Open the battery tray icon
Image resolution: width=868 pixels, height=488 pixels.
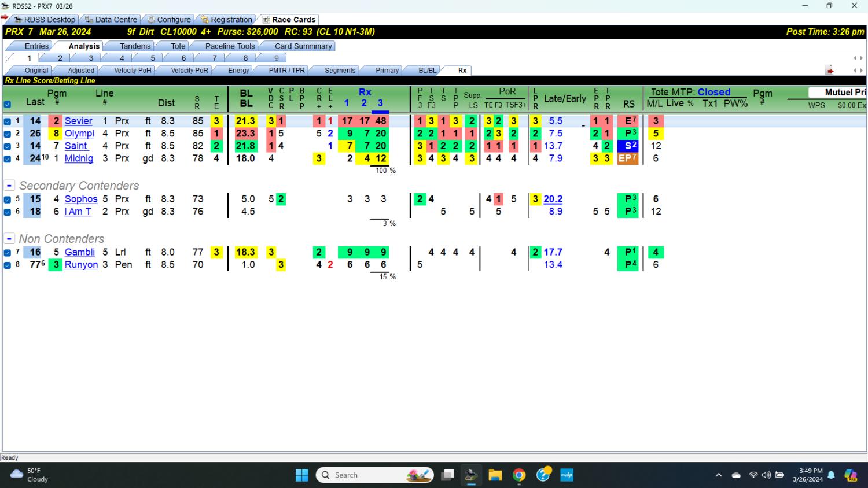tap(779, 475)
